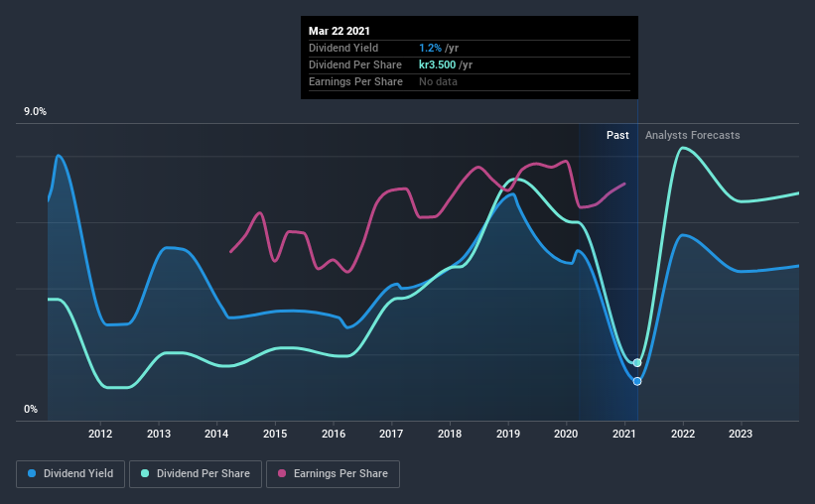Select the Past section label
The image size is (815, 504).
tap(617, 135)
